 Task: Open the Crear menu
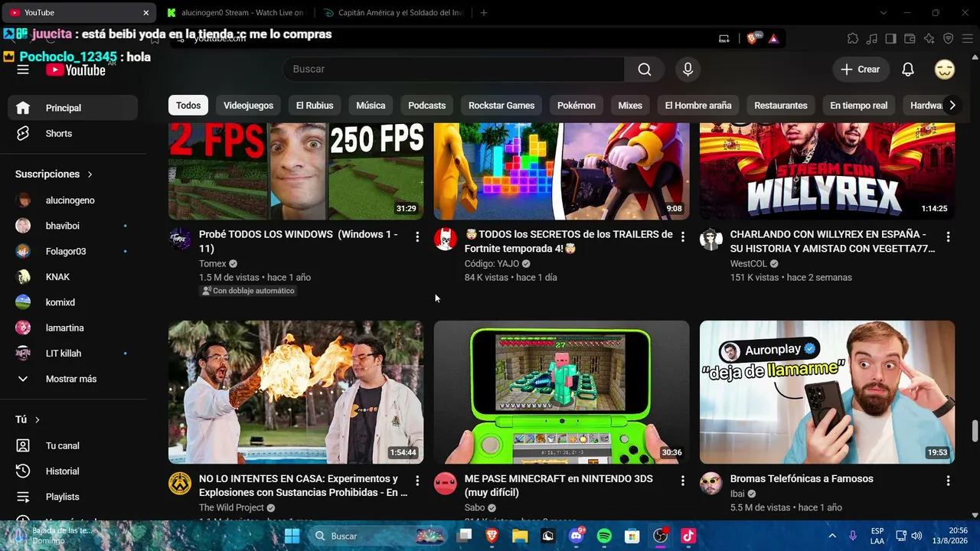[x=861, y=70]
